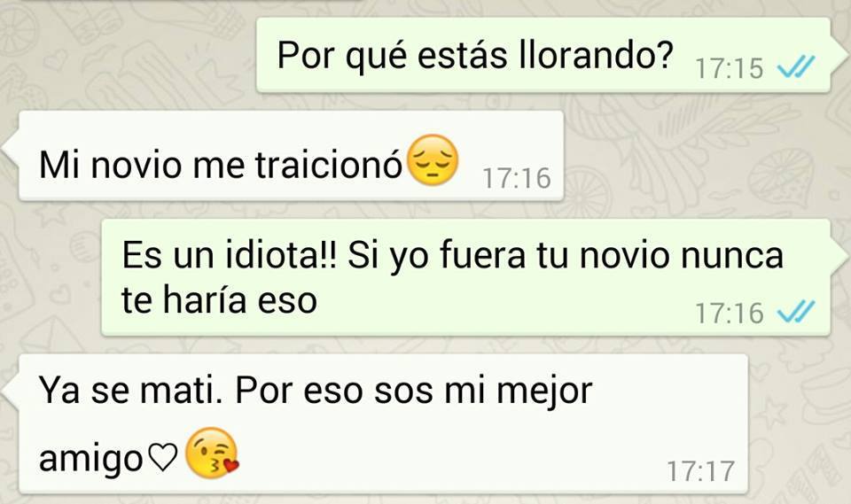This screenshot has width=851, height=504.
Task: Select the 'Por qué estás llorando?' message
Action: coord(543,55)
